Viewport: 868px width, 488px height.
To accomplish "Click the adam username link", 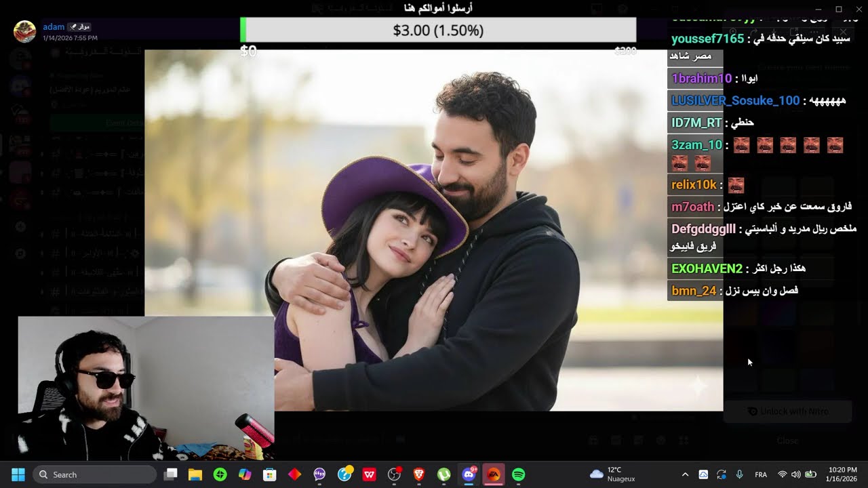I will click(x=54, y=26).
